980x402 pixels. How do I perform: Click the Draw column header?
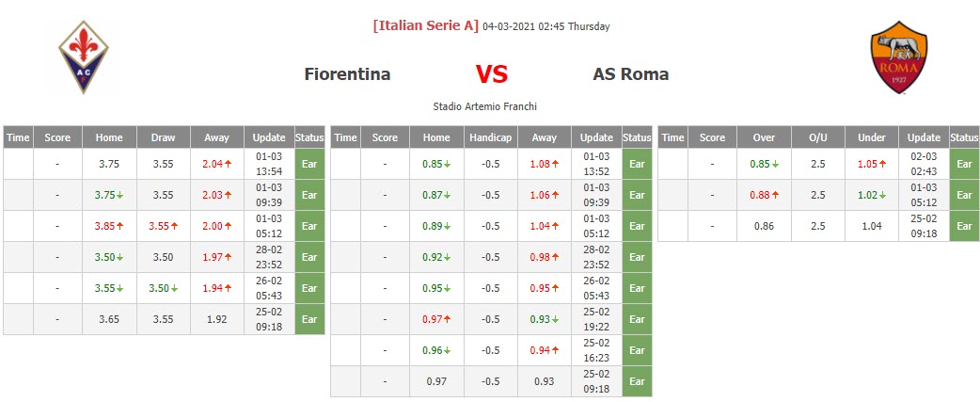coord(164,137)
